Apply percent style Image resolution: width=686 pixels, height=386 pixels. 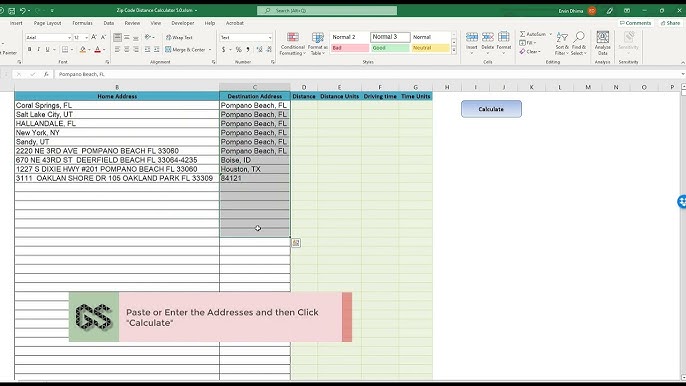point(238,49)
